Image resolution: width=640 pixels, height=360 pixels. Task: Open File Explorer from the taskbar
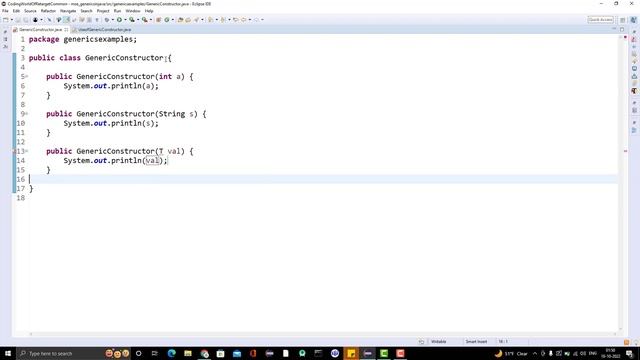click(188, 353)
